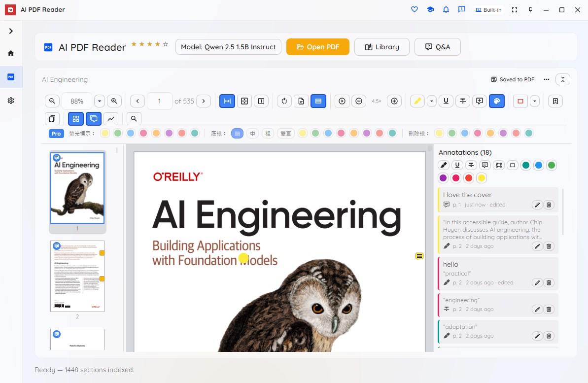588x383 pixels.
Task: Delete the 'engineering' annotation
Action: point(549,310)
